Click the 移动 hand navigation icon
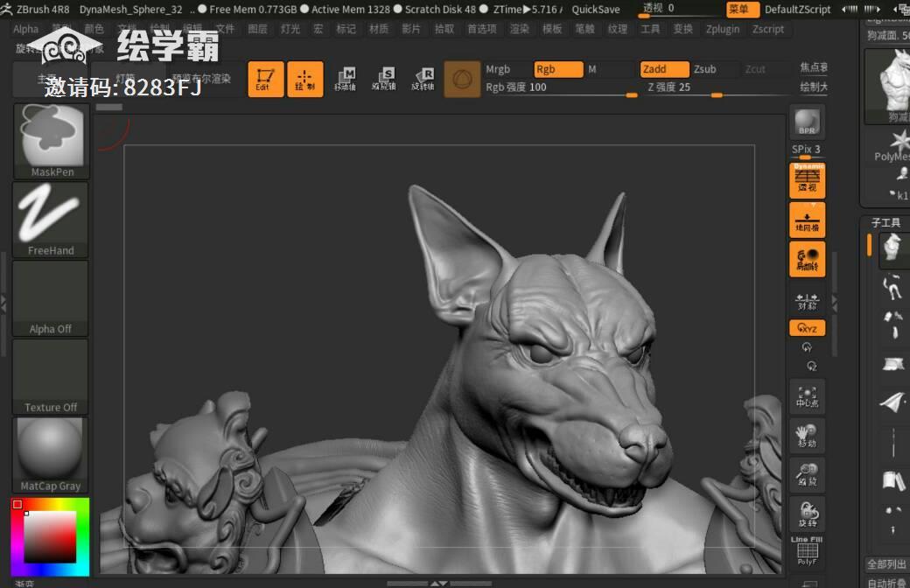Viewport: 910px width, 588px height. pyautogui.click(x=807, y=436)
